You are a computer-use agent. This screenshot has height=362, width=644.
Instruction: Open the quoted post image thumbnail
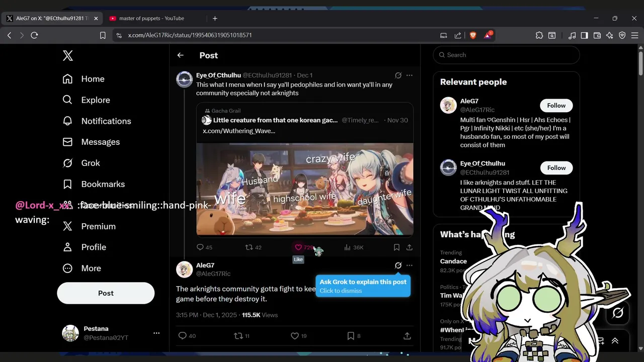coord(305,189)
